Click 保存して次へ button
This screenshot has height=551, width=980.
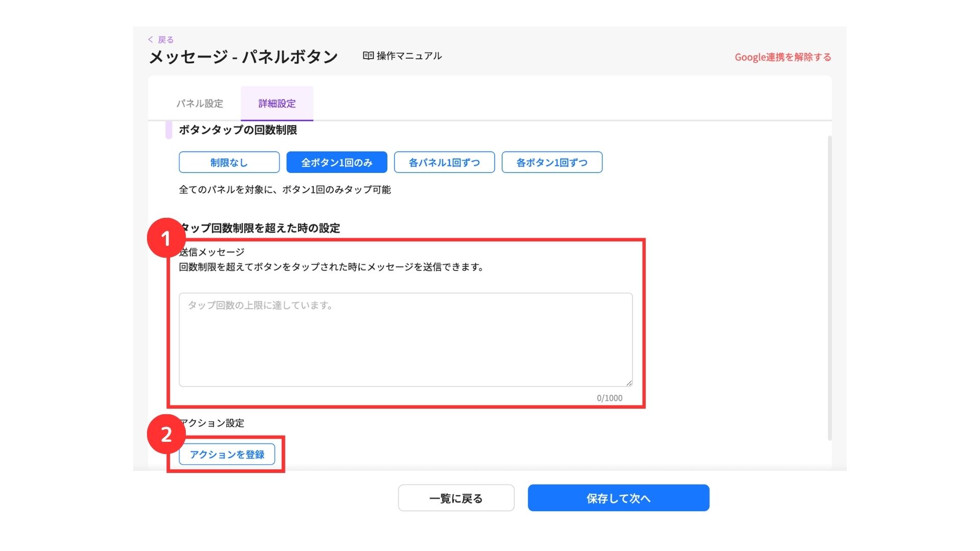coord(618,498)
